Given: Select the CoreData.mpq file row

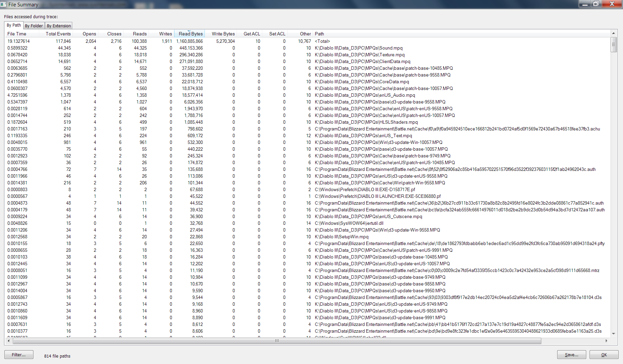Looking at the screenshot, I should pyautogui.click(x=308, y=82).
